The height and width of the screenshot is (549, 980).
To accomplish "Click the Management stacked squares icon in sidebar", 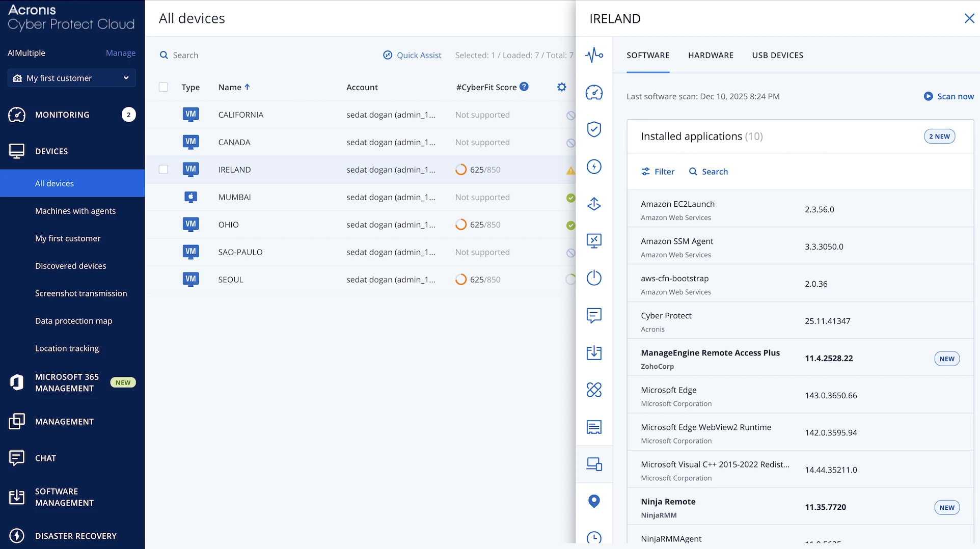I will [x=17, y=421].
